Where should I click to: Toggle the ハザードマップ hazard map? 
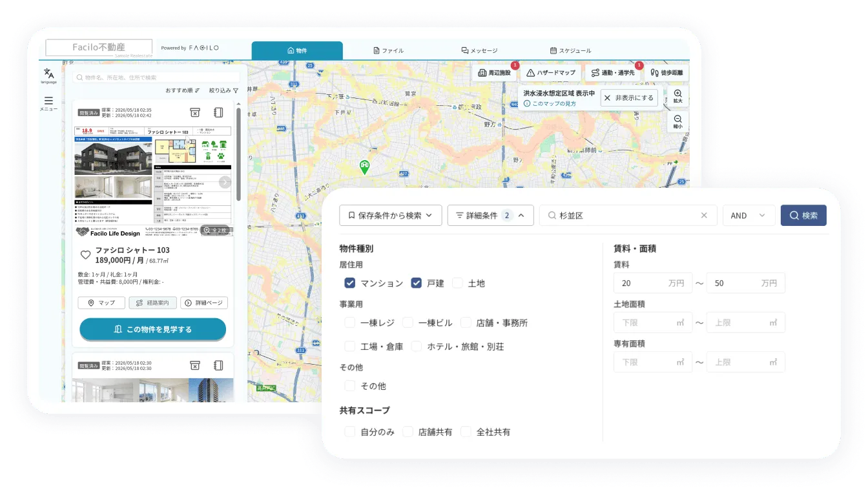pos(551,73)
